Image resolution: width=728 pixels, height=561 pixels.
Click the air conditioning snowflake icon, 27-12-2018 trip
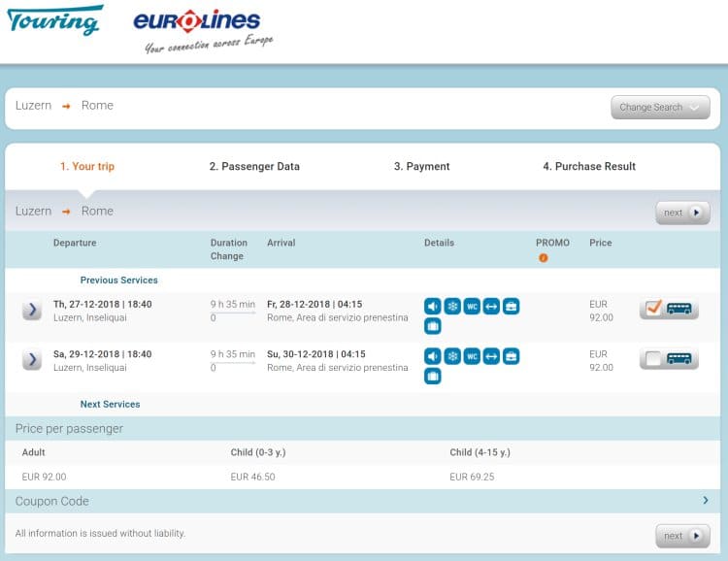point(452,307)
